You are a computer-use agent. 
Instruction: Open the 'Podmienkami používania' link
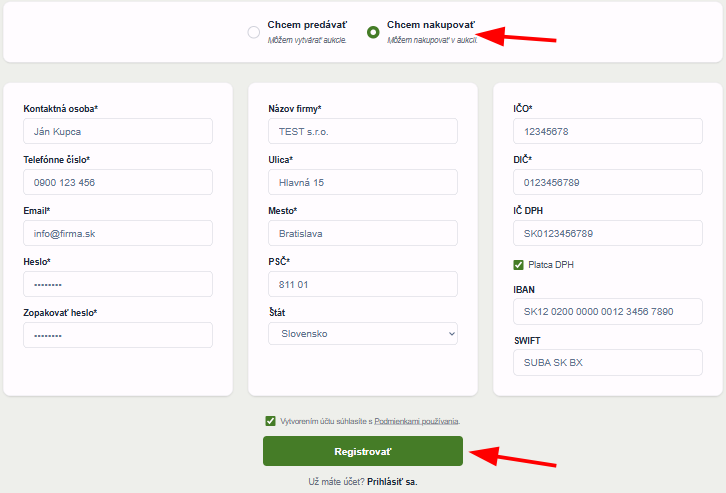point(416,422)
